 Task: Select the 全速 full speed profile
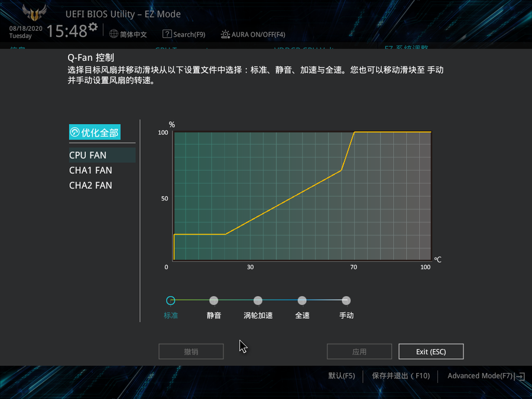click(x=302, y=301)
